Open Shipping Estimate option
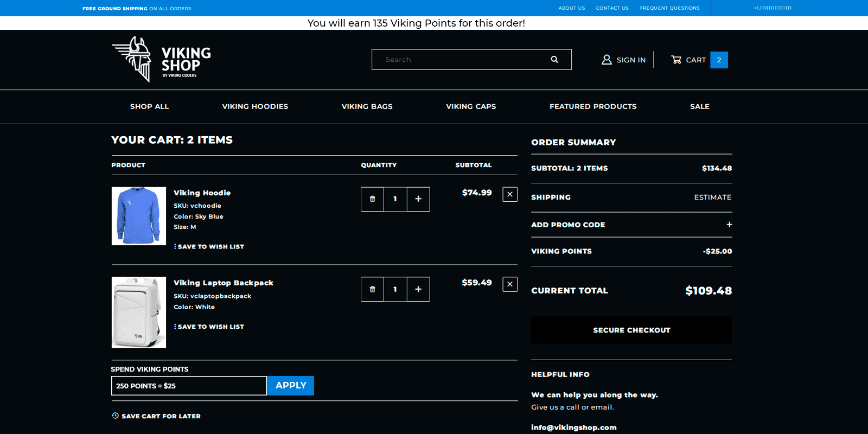 click(712, 197)
